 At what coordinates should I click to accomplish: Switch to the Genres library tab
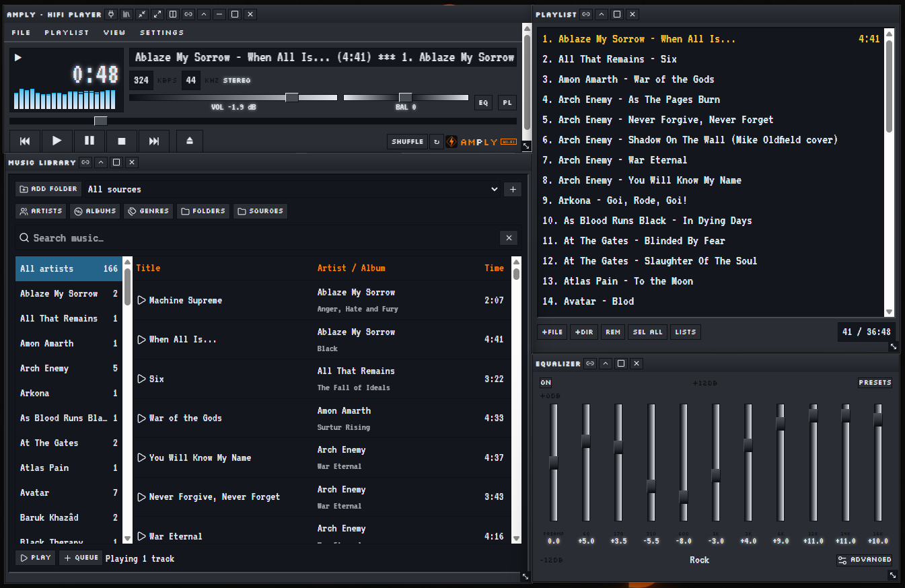(148, 211)
